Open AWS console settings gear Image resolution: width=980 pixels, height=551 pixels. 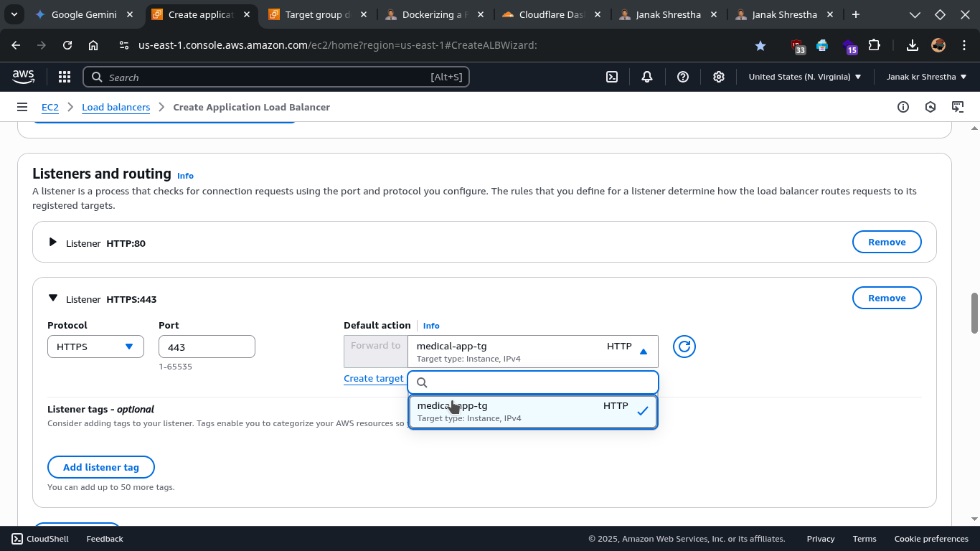pyautogui.click(x=719, y=77)
